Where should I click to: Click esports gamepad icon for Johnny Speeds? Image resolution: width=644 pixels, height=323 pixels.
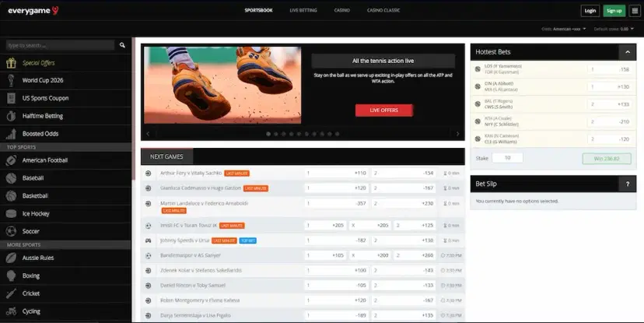[x=149, y=240]
